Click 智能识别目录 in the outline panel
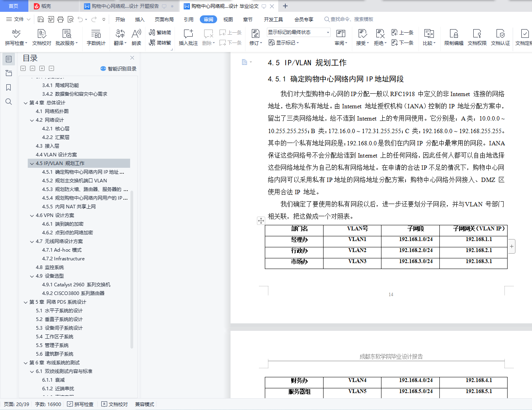532x410 pixels. click(x=119, y=69)
